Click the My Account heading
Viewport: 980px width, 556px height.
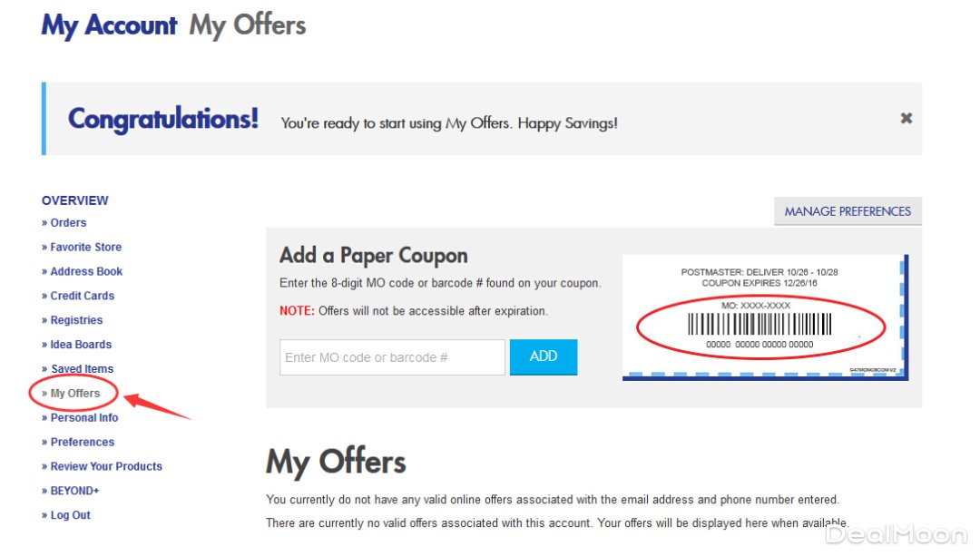pos(109,25)
